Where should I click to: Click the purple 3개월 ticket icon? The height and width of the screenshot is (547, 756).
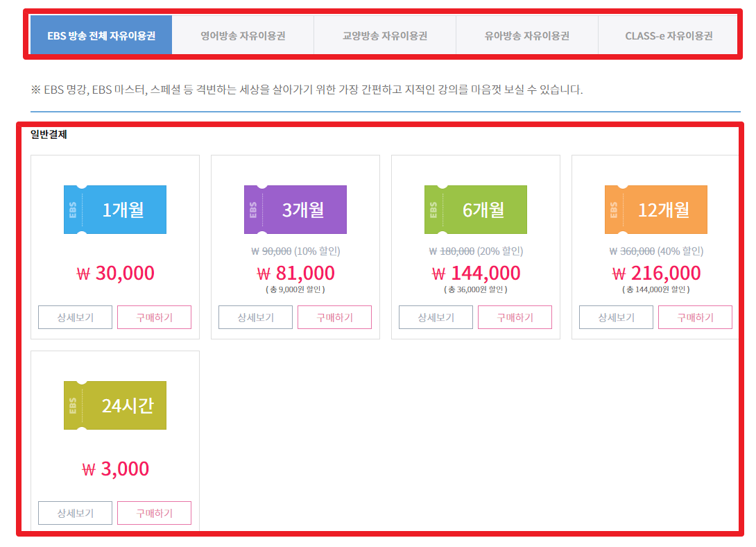click(x=295, y=210)
